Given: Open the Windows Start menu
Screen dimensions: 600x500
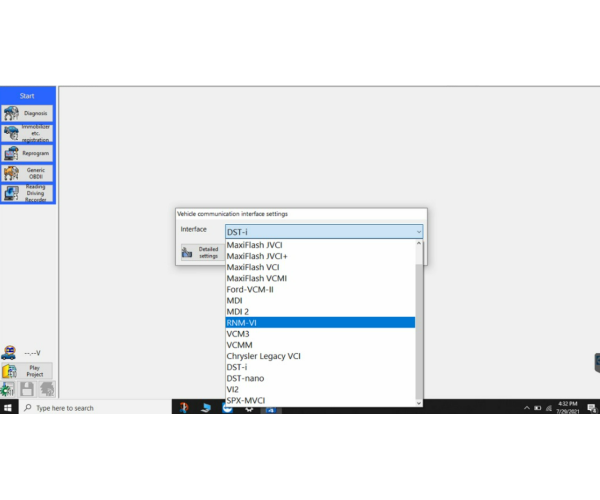Looking at the screenshot, I should [8, 408].
